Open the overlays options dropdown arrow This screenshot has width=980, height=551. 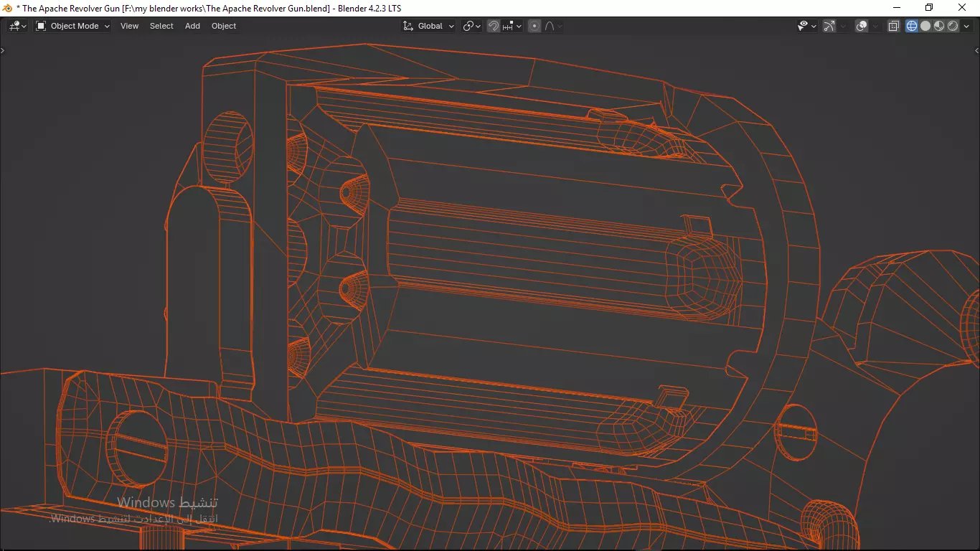875,26
